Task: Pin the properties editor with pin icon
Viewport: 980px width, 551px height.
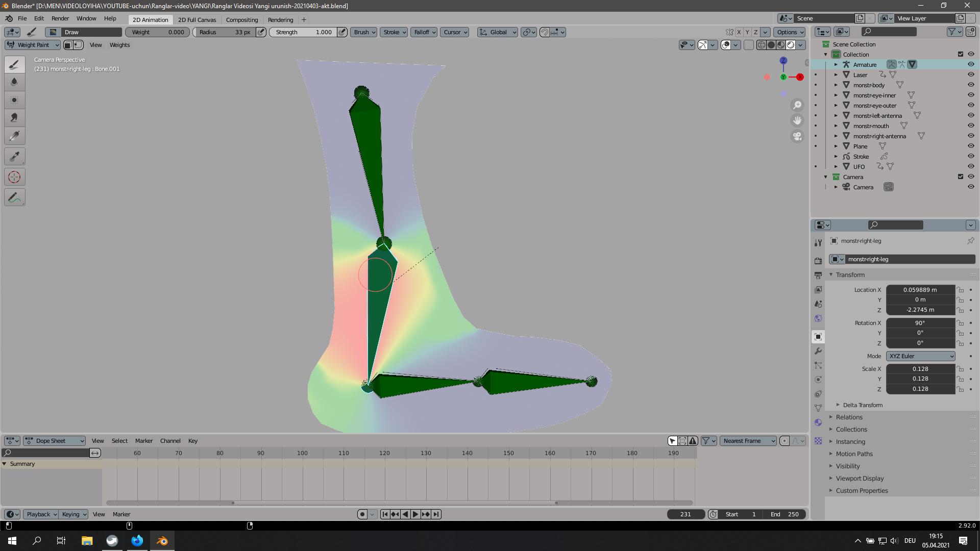Action: point(970,241)
